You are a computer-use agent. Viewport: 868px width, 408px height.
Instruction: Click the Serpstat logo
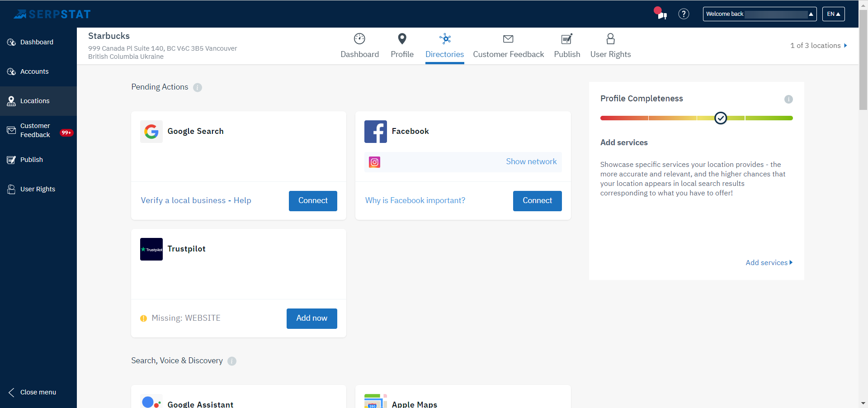tap(52, 14)
